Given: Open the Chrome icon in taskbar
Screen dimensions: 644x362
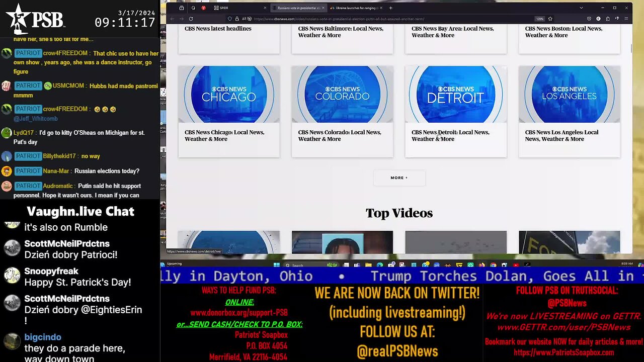Looking at the screenshot, I should click(493, 265).
